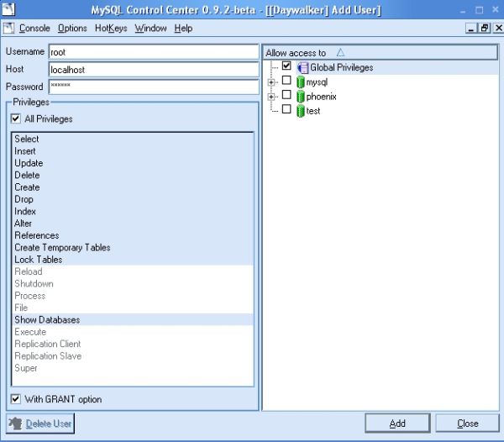The image size is (504, 442).
Task: Uncheck the Global Privileges checkbox
Action: coord(286,66)
